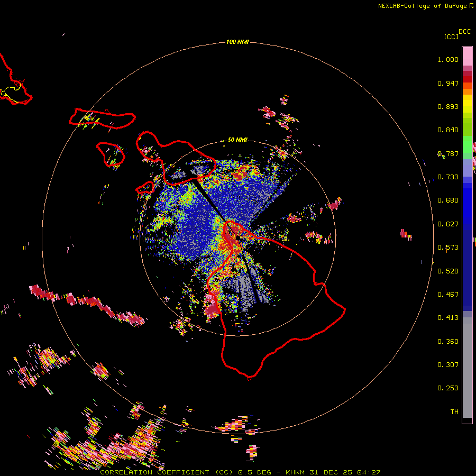Click the 0.680 value on the color scale

point(448,200)
